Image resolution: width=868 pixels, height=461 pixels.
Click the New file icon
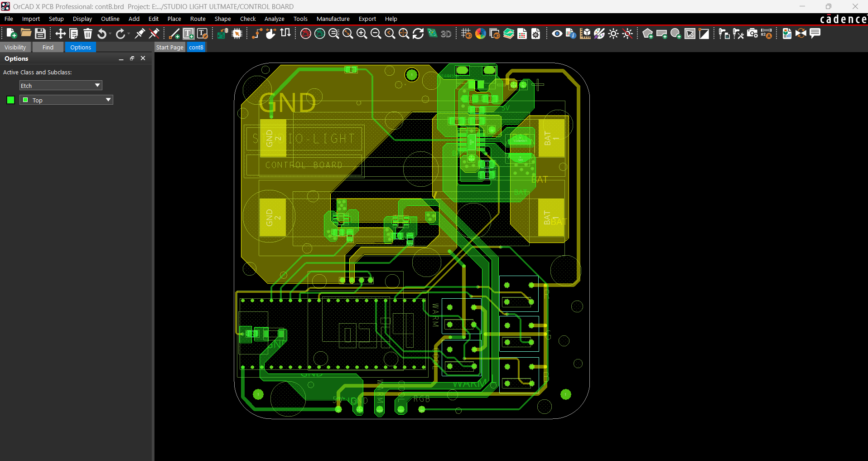[12, 34]
